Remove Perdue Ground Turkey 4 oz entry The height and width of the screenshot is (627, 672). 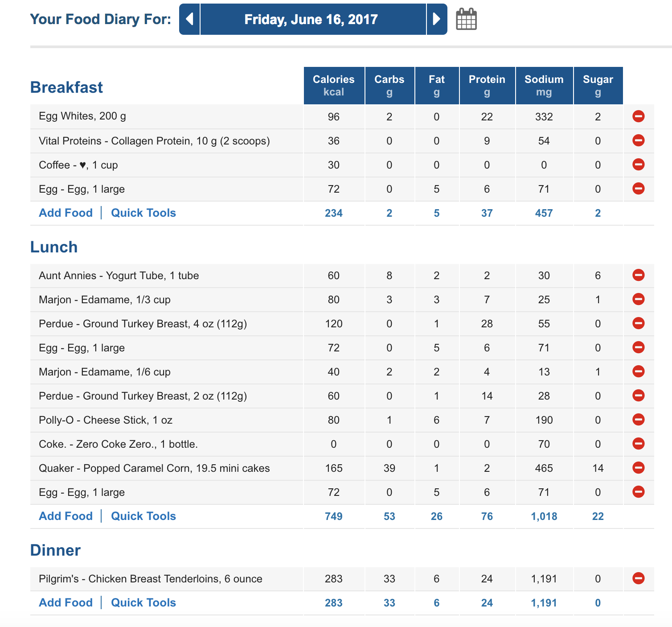(x=638, y=323)
